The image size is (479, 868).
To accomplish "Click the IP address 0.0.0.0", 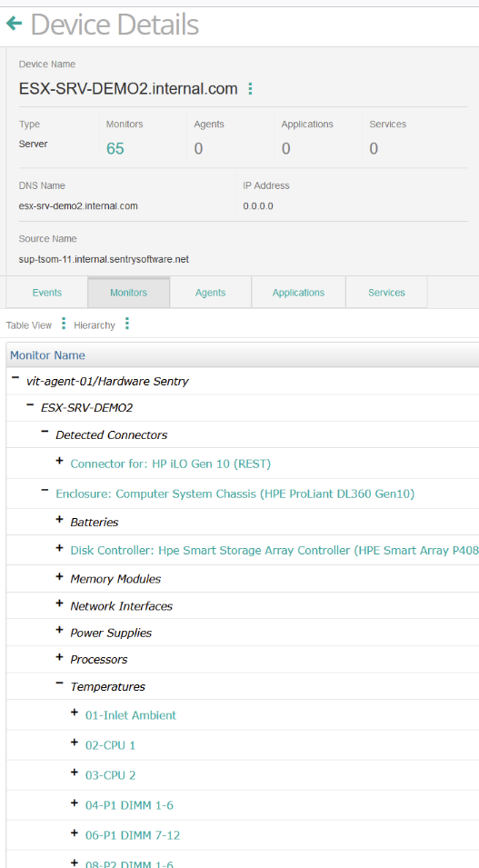I will tap(258, 206).
